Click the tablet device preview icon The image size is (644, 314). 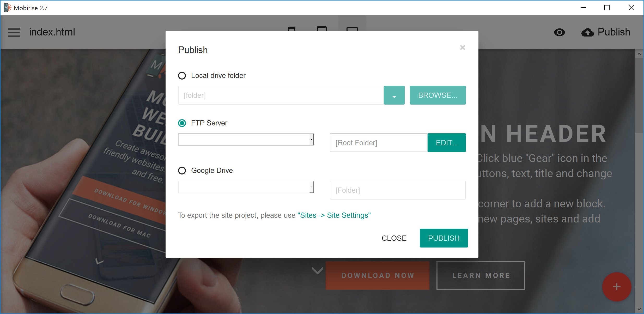[321, 32]
